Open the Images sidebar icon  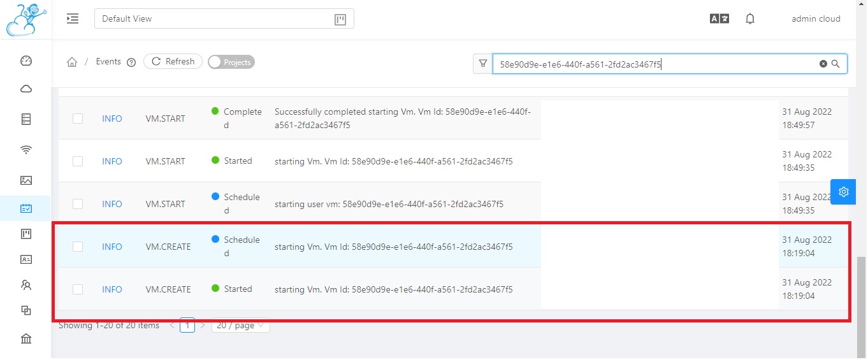point(26,180)
